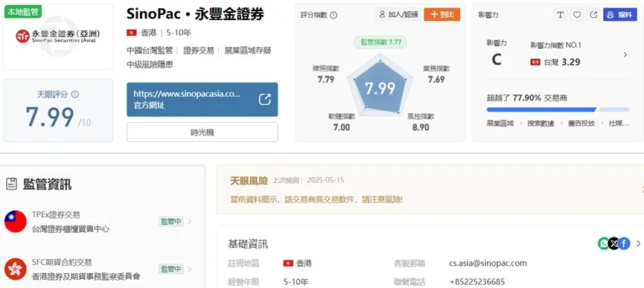Click the X (Twitter) social icon
644x288 pixels.
pyautogui.click(x=613, y=243)
